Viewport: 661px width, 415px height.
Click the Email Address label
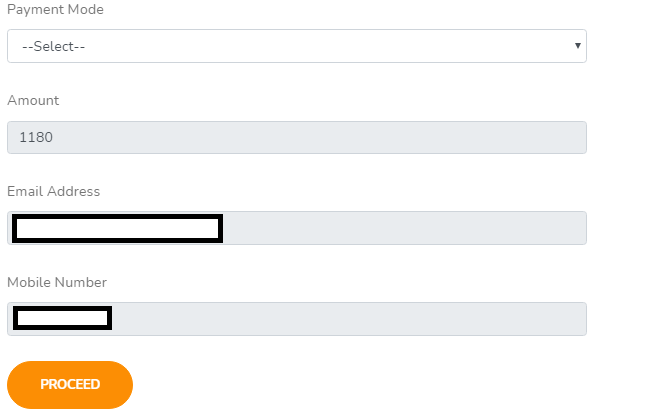point(54,191)
